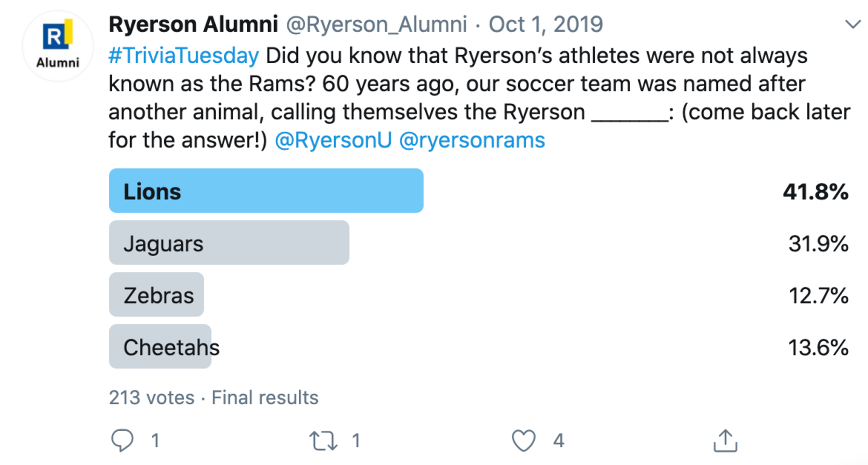868x465 pixels.
Task: Click the Ryerson Alumni display name
Action: [x=193, y=24]
